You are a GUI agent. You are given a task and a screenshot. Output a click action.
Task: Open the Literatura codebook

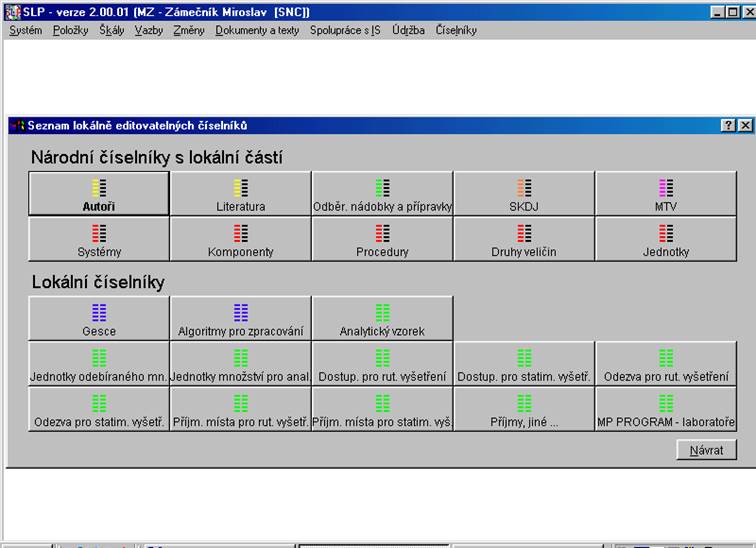click(240, 193)
